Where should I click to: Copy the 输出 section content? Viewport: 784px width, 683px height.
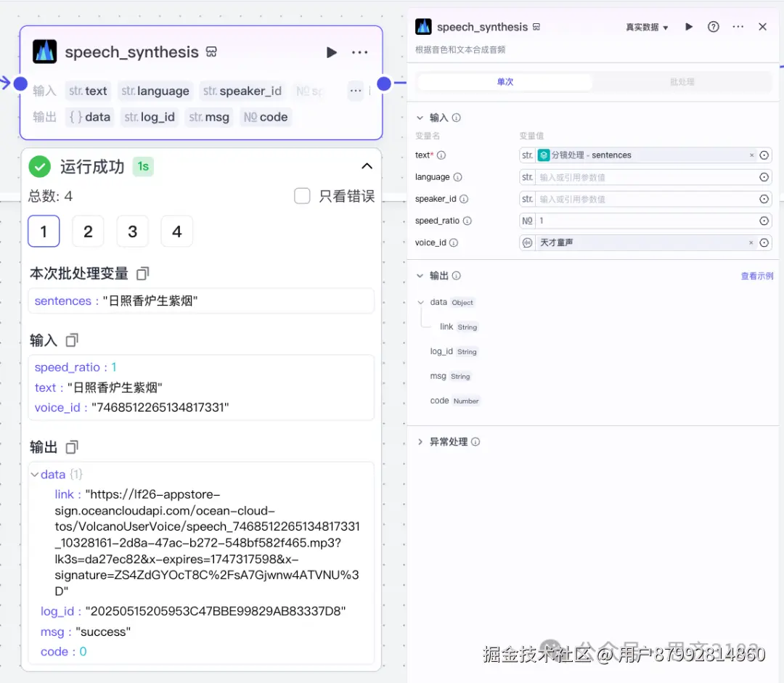[72, 447]
